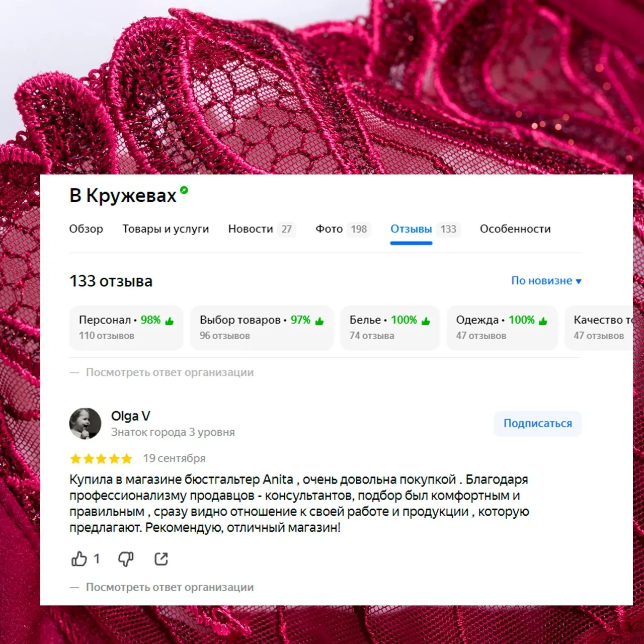This screenshot has height=644, width=644.
Task: Click the green verified badge next to В Кружевах
Action: (x=184, y=190)
